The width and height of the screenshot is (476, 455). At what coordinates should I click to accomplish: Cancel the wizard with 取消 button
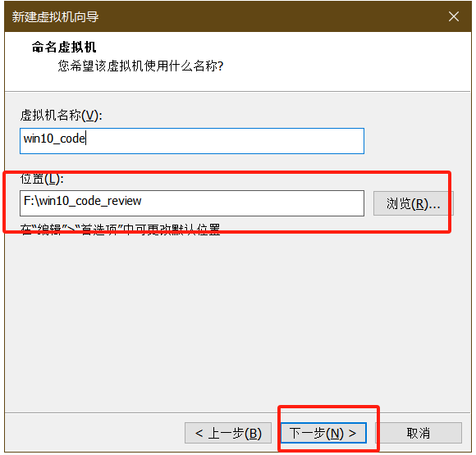pyautogui.click(x=419, y=433)
